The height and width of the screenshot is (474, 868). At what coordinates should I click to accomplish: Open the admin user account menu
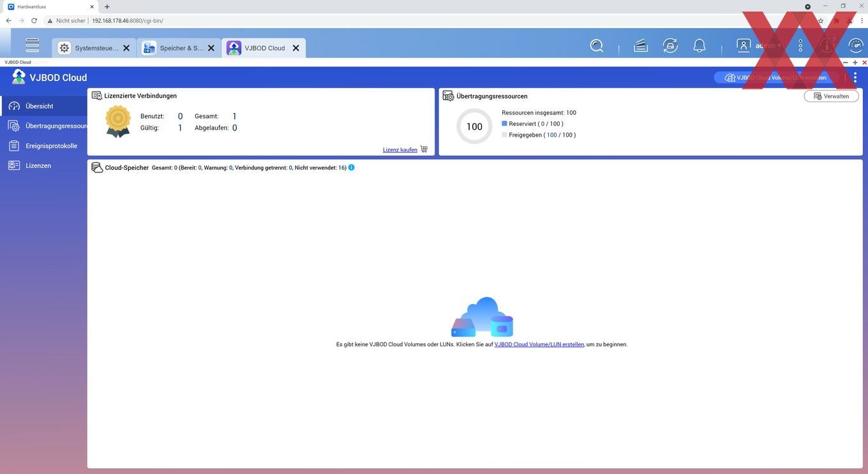click(758, 46)
